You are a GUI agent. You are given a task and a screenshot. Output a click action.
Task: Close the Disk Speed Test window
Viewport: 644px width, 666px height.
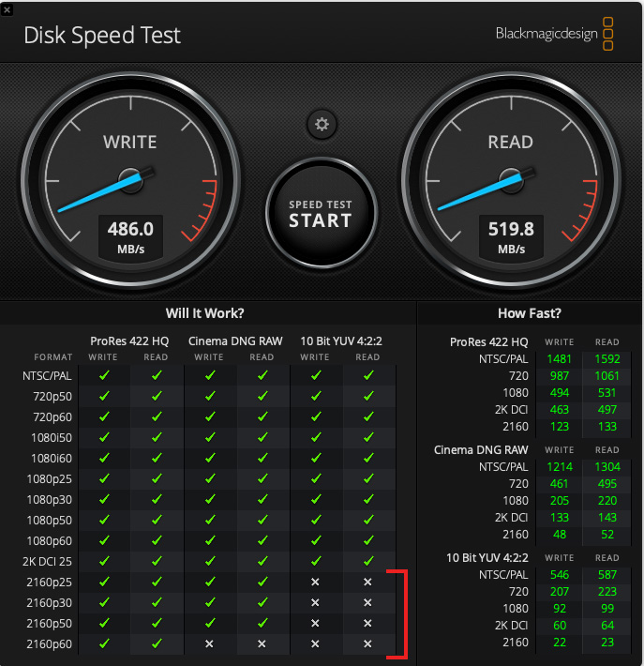point(7,9)
